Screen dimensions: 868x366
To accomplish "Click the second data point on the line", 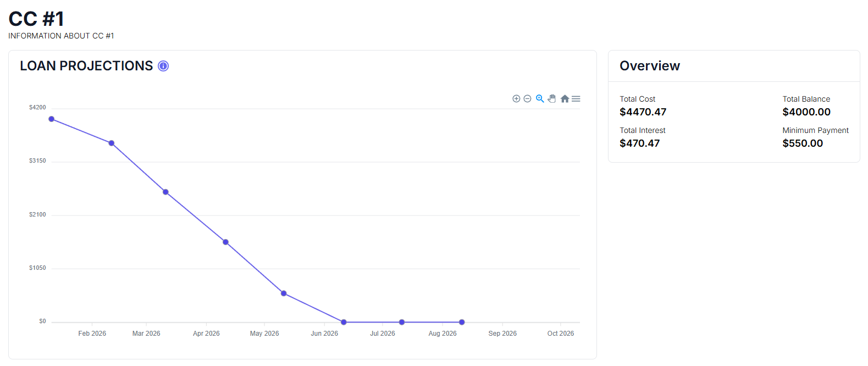I will click(112, 143).
